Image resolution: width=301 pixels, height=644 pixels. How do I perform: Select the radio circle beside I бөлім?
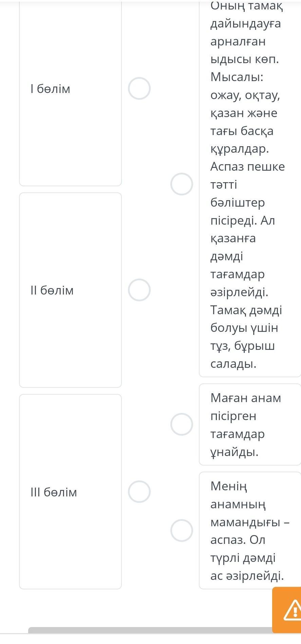pyautogui.click(x=139, y=89)
